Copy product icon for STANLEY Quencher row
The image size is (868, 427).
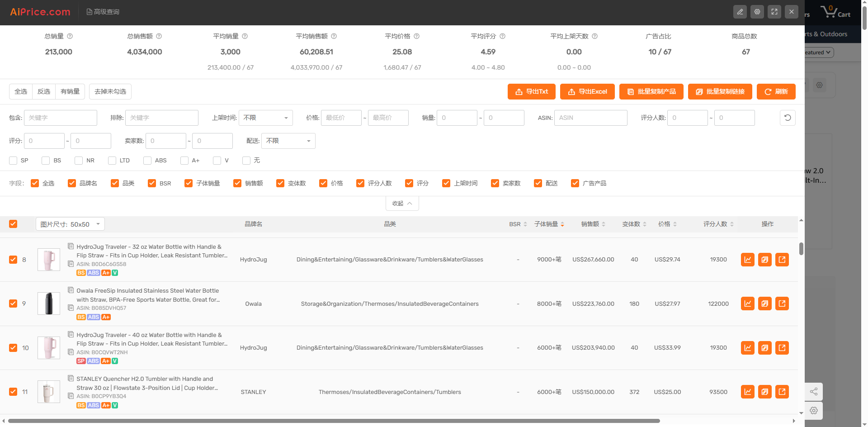[765, 392]
